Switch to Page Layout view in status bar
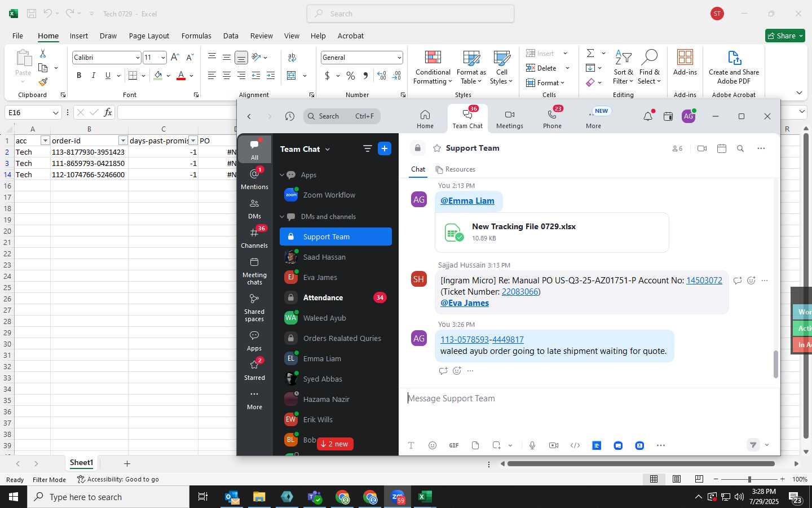 (677, 479)
